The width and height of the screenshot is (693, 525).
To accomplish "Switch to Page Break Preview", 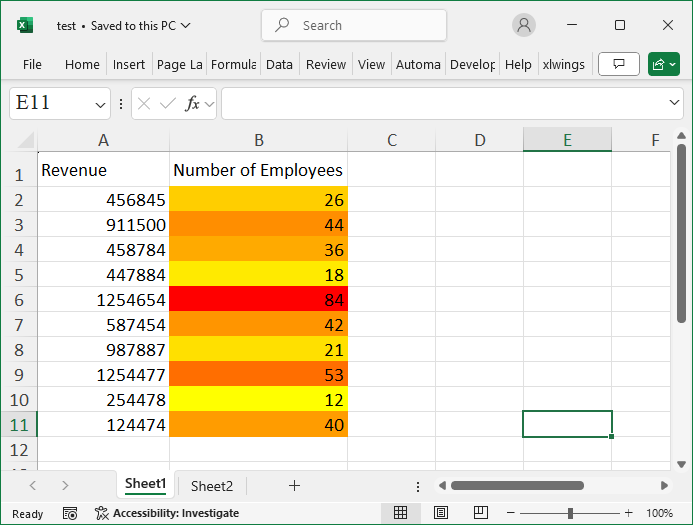I will [480, 513].
